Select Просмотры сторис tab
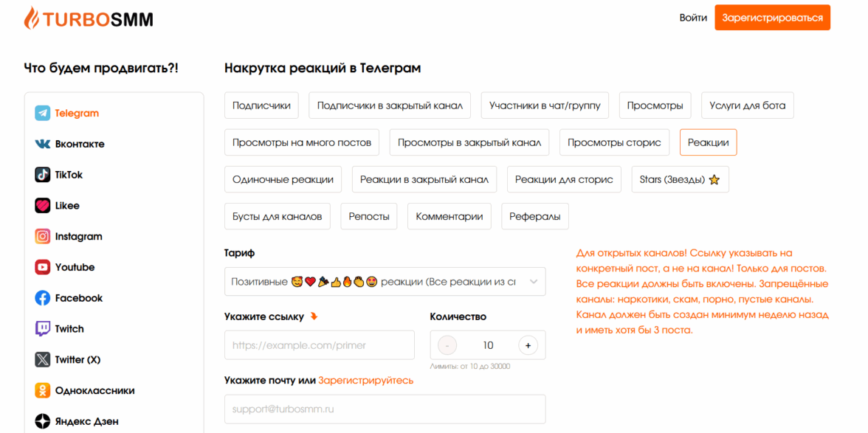The width and height of the screenshot is (868, 433). pos(614,142)
